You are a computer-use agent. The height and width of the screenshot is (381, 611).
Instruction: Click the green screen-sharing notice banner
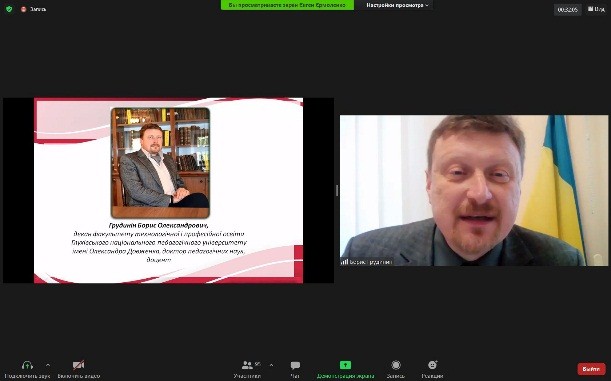pyautogui.click(x=287, y=5)
